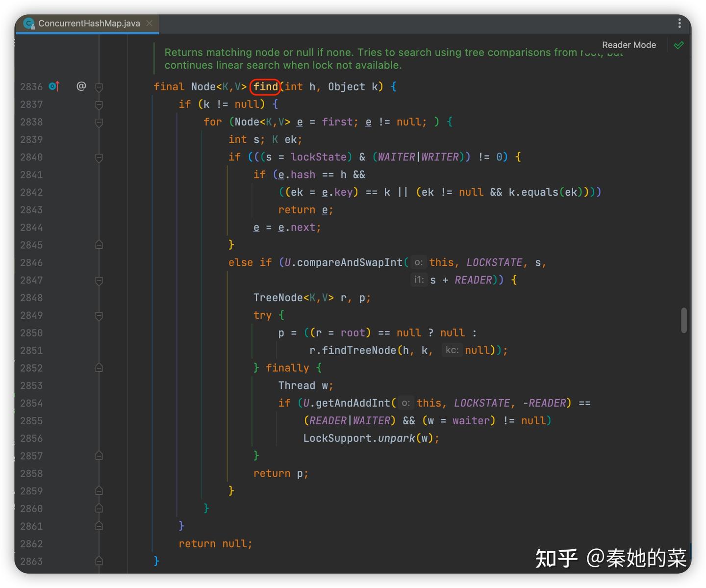Select the ConcurrentHashMap.java tab

88,23
